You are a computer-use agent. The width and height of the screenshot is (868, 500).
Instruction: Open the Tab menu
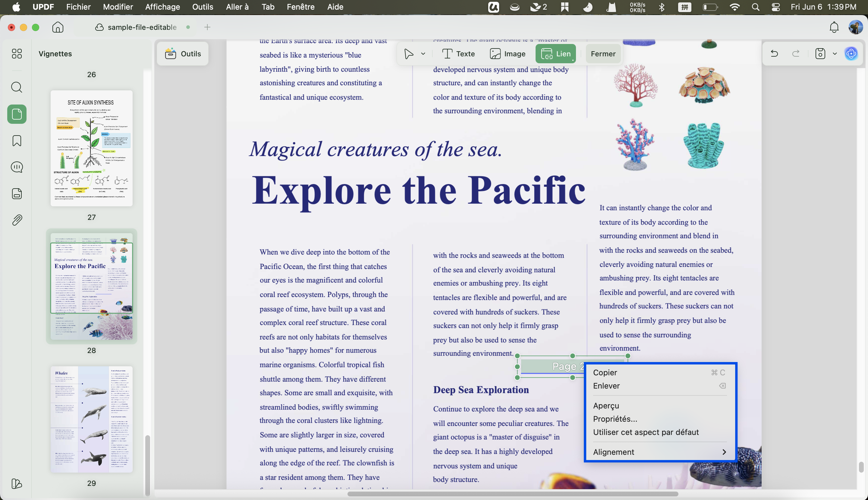[268, 7]
